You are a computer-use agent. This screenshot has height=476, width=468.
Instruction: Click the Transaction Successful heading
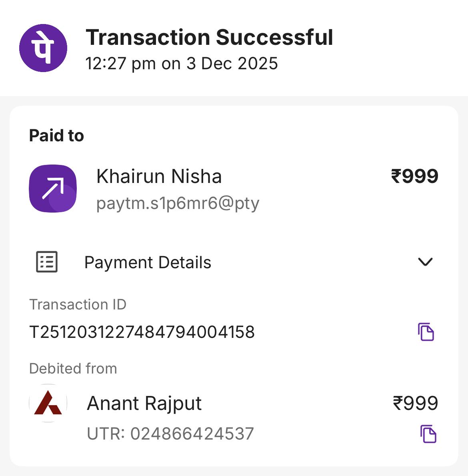coord(209,38)
